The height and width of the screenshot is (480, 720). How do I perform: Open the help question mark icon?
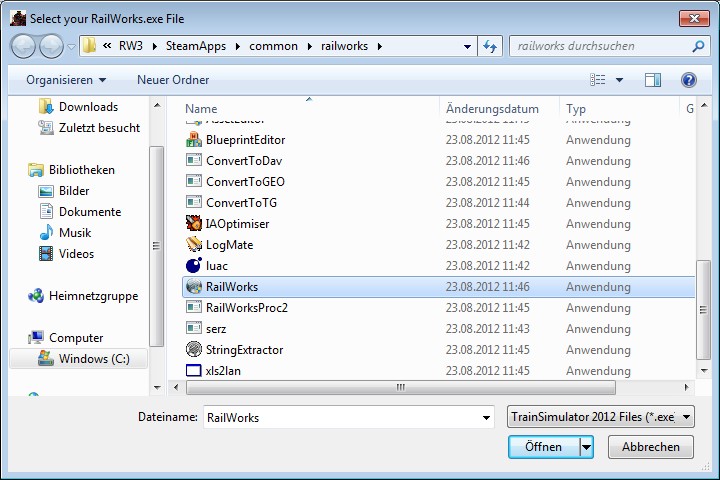(x=689, y=80)
